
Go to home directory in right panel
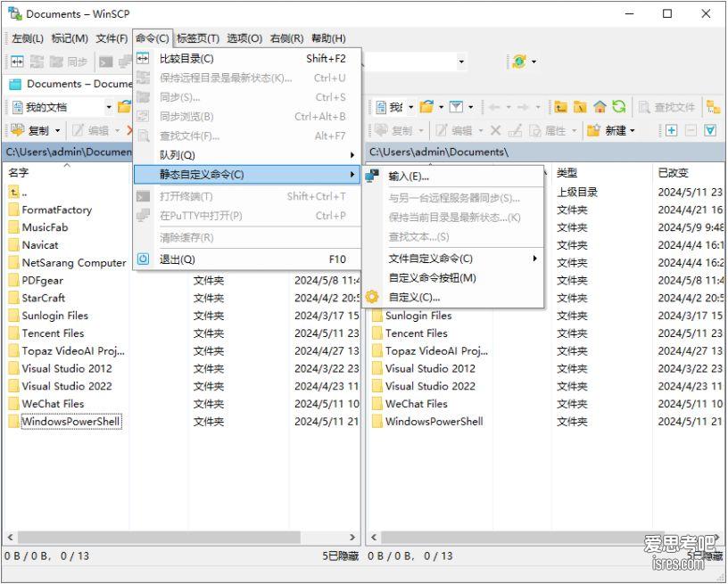pyautogui.click(x=600, y=107)
